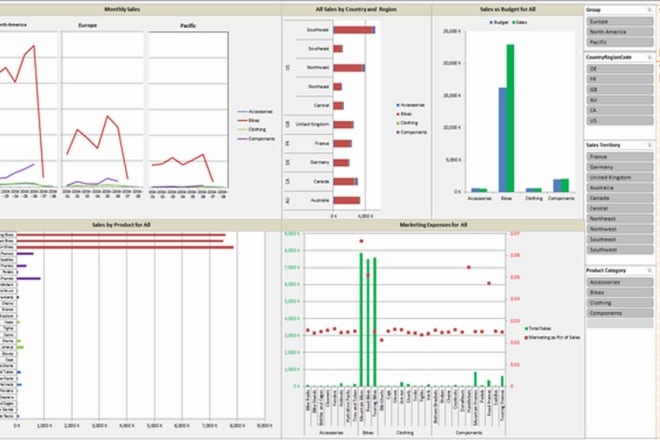Choose France in the Sales Territory slicer
The height and width of the screenshot is (440, 660).
coord(620,157)
